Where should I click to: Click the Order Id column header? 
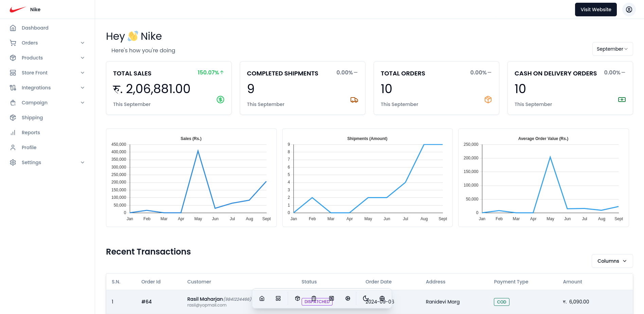[151, 282]
